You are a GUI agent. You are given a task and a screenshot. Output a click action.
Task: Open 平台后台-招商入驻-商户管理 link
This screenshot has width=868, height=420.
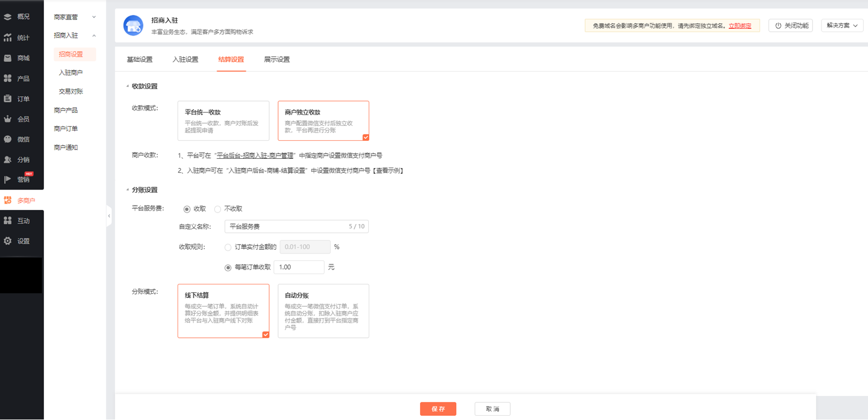(x=255, y=156)
